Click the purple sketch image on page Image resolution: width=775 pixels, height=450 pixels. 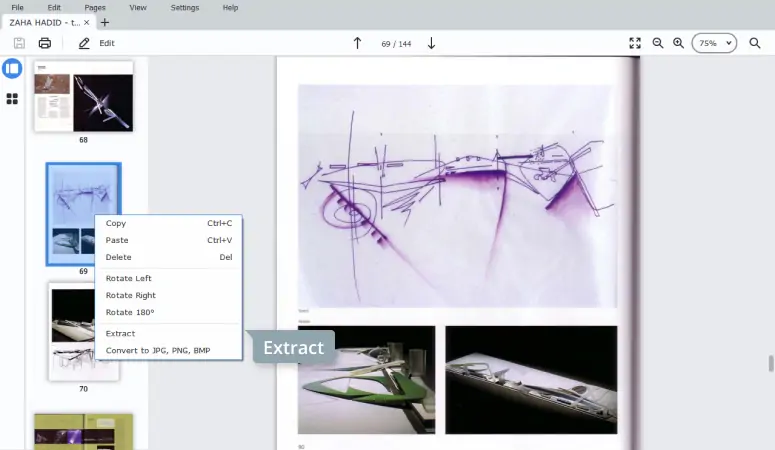457,196
